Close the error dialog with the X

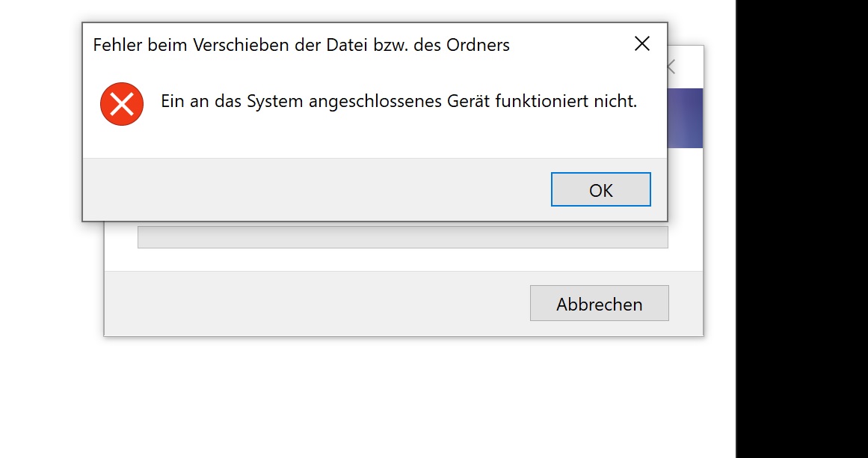(642, 43)
